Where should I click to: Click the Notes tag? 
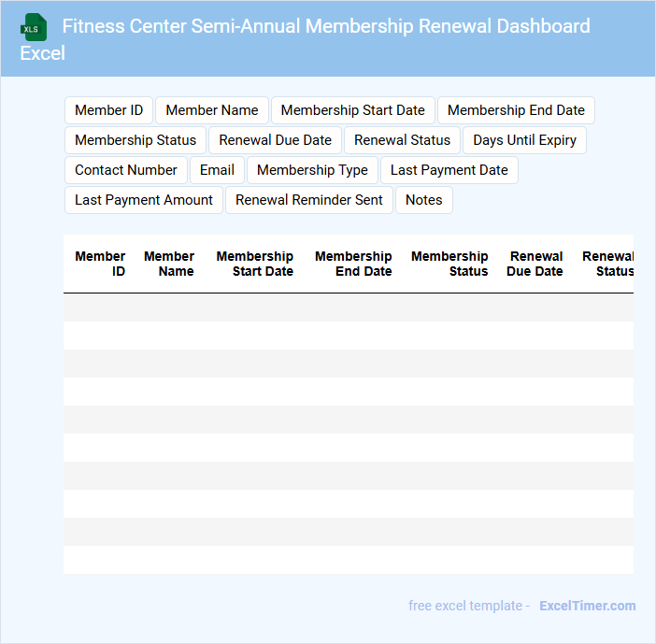click(x=423, y=200)
